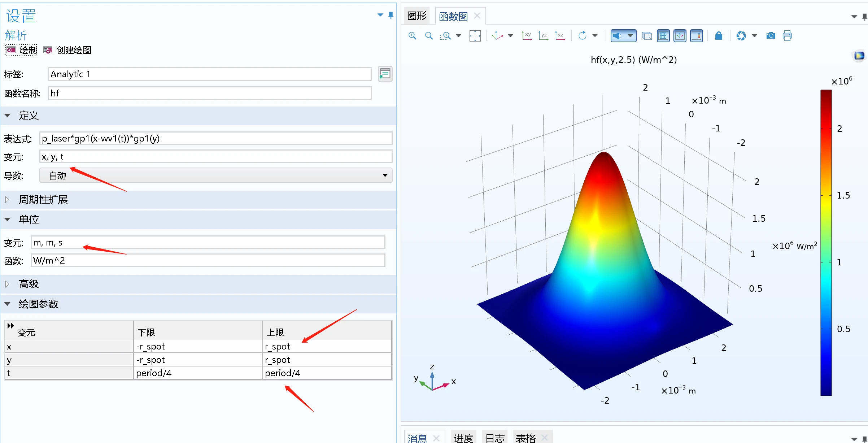Viewport: 868px width, 443px height.
Task: Click the 创建绘图 button
Action: click(x=67, y=50)
